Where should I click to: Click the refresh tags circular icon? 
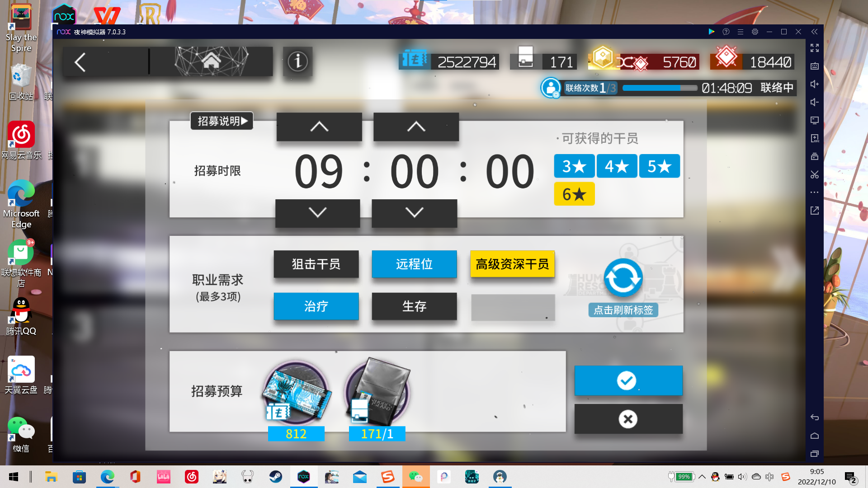point(623,278)
